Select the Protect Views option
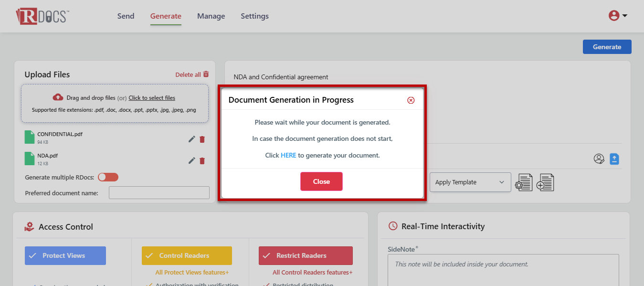Screen dimensions: 644x286 pos(65,255)
